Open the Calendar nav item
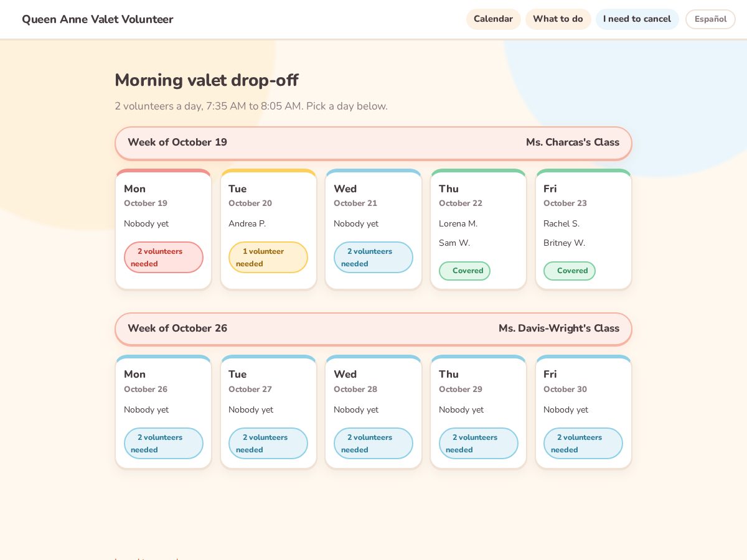747x560 pixels. (493, 19)
